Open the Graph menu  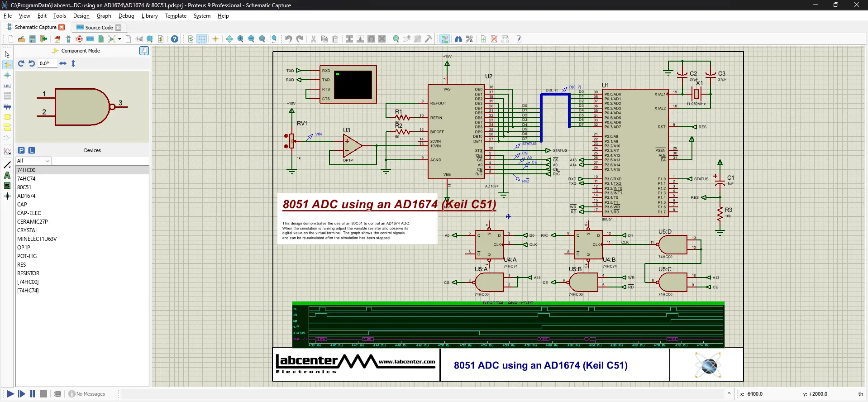104,16
